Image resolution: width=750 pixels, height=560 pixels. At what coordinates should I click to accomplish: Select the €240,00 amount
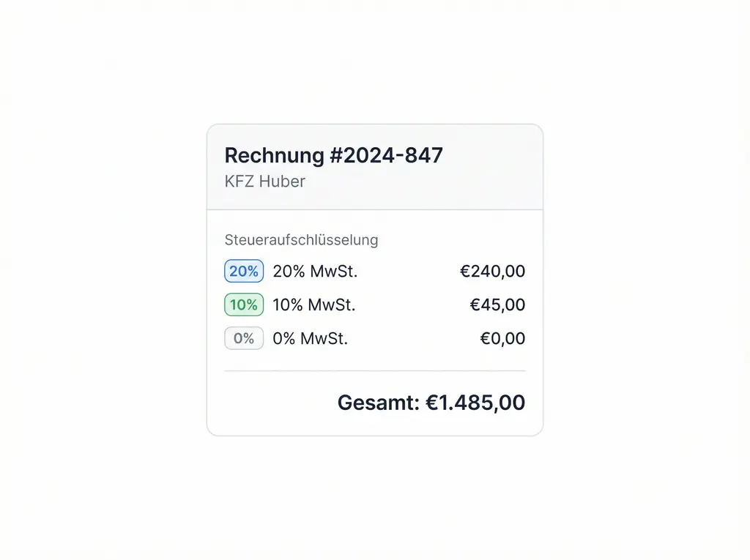coord(491,271)
